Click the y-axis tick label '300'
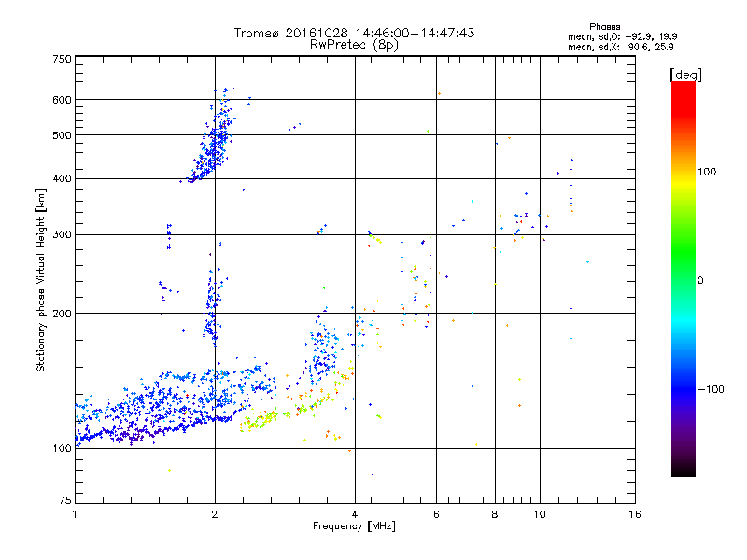 pyautogui.click(x=62, y=234)
